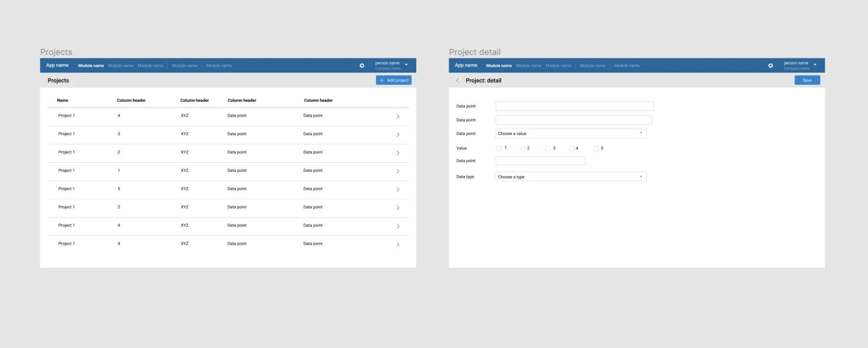Open row with column value 3 via chevron
Image resolution: width=868 pixels, height=348 pixels.
[398, 135]
